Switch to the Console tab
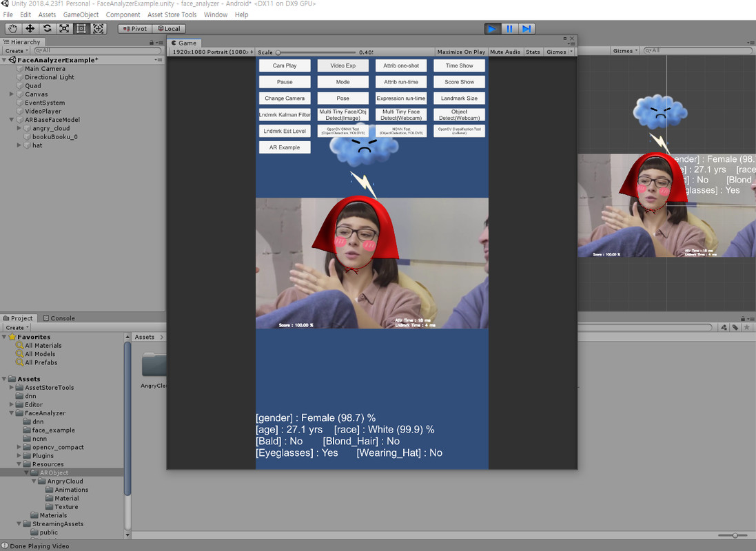This screenshot has height=551, width=756. 59,318
